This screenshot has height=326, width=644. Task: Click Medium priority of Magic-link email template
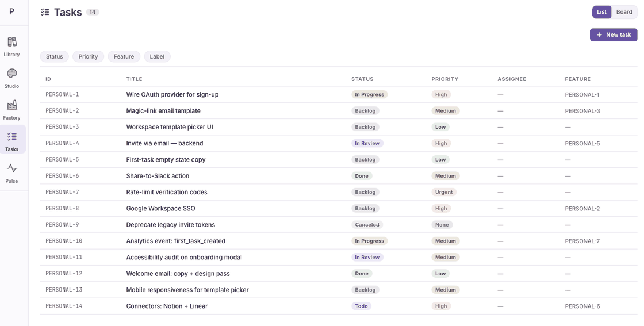point(446,111)
